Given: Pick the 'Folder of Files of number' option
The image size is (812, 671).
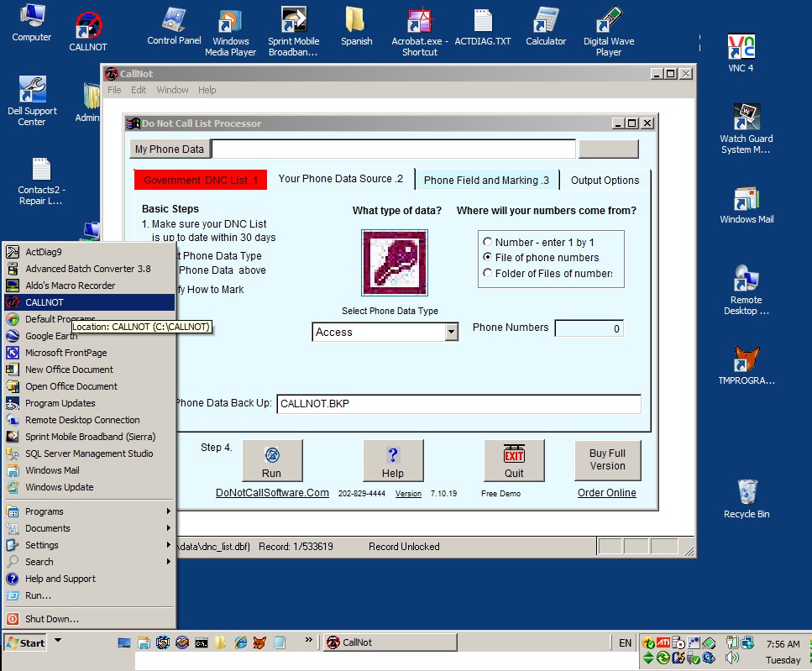Looking at the screenshot, I should tap(487, 273).
